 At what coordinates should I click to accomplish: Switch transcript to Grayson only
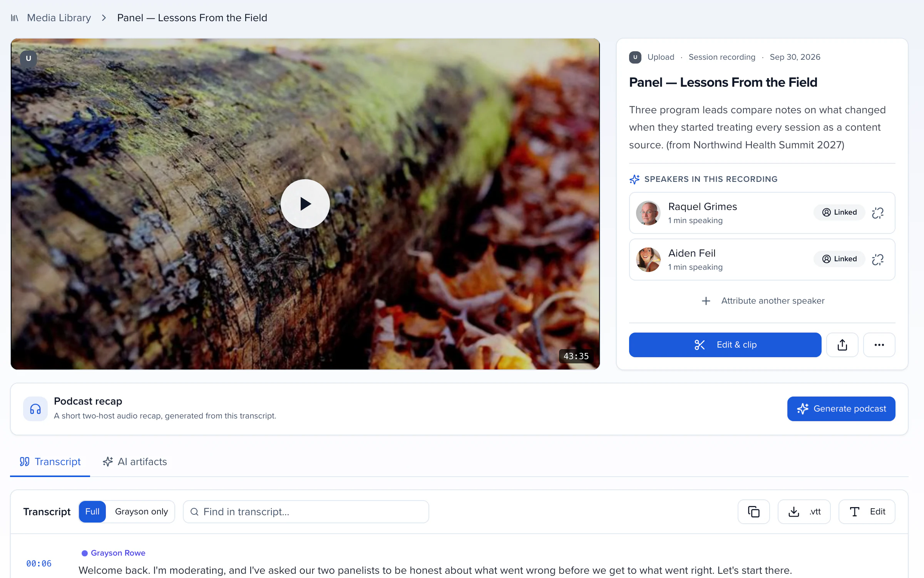141,512
